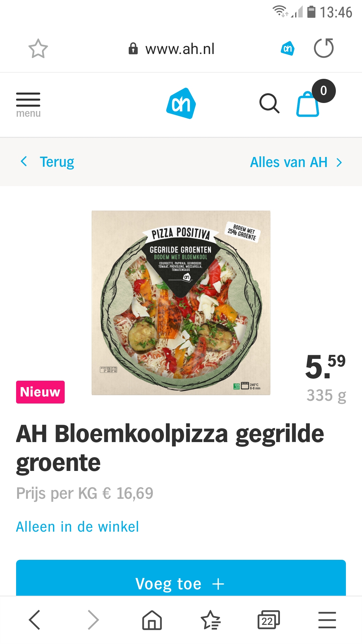Tap the AH app icon in address bar

(x=288, y=48)
